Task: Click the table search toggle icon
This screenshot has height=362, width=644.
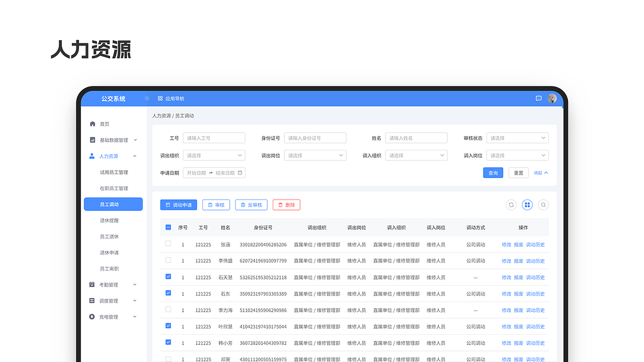Action: click(543, 205)
